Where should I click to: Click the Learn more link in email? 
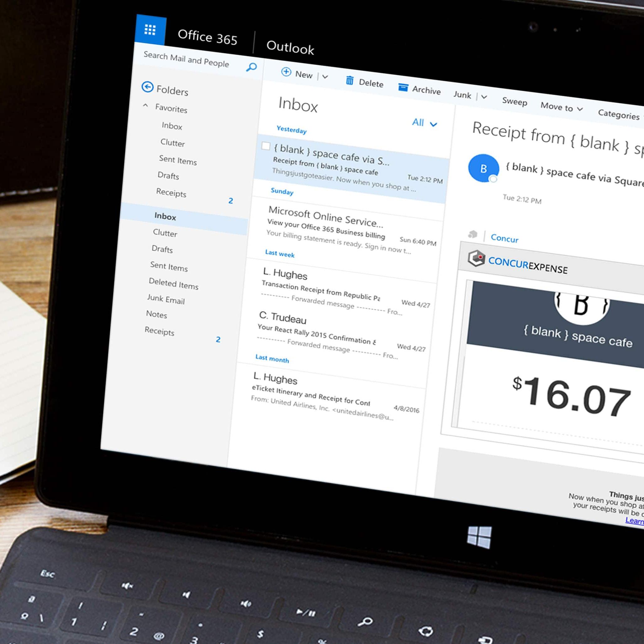pyautogui.click(x=634, y=521)
